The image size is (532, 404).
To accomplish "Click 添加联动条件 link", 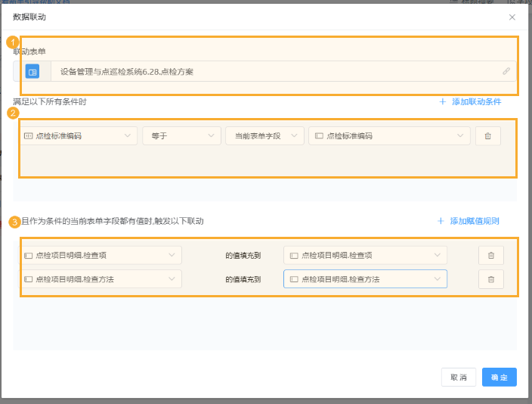I will 476,101.
